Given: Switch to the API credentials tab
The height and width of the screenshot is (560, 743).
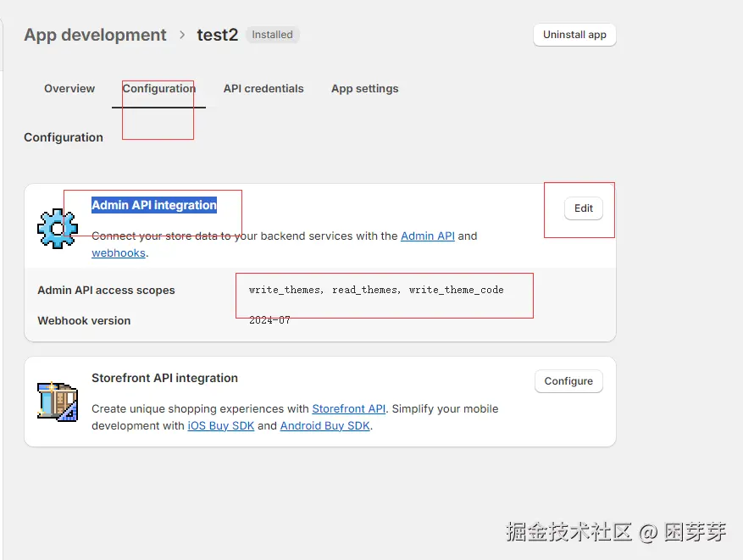Looking at the screenshot, I should (263, 89).
